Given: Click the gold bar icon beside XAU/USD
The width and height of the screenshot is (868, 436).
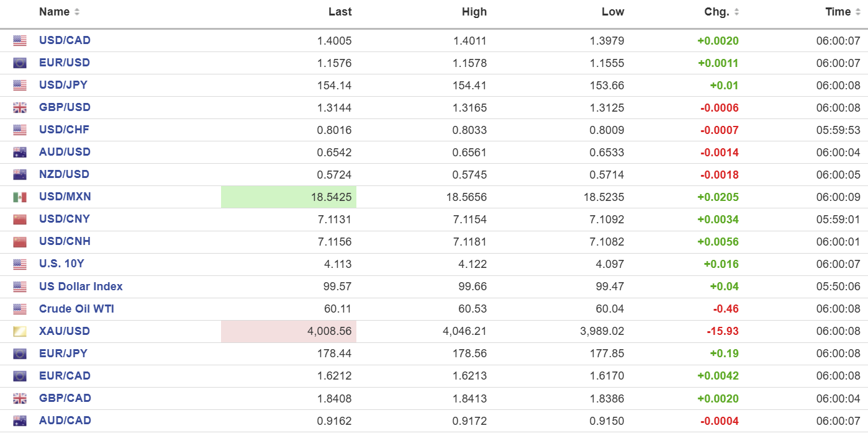Looking at the screenshot, I should (x=20, y=331).
